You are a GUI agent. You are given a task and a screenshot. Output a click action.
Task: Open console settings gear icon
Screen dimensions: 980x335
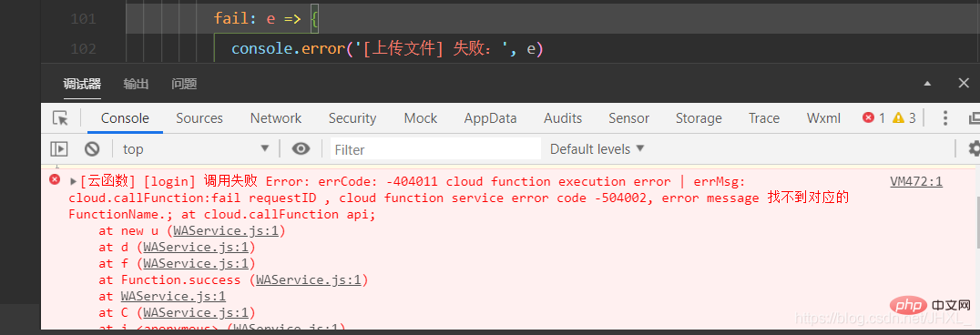coord(974,148)
